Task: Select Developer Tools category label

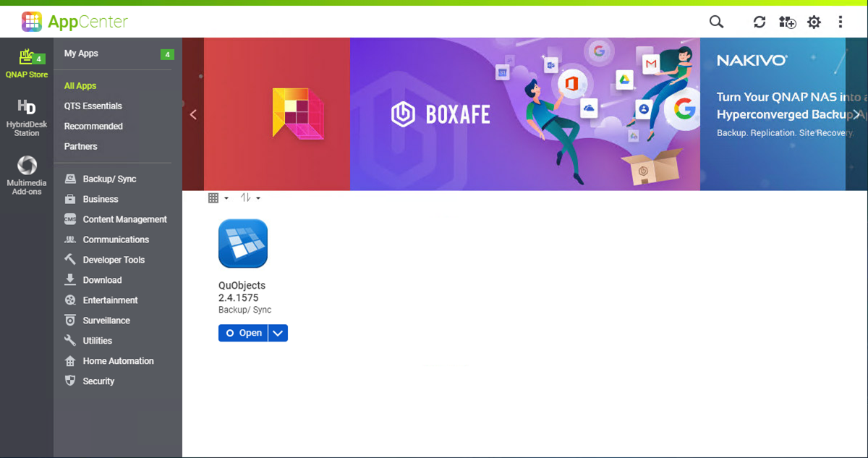Action: (x=114, y=260)
